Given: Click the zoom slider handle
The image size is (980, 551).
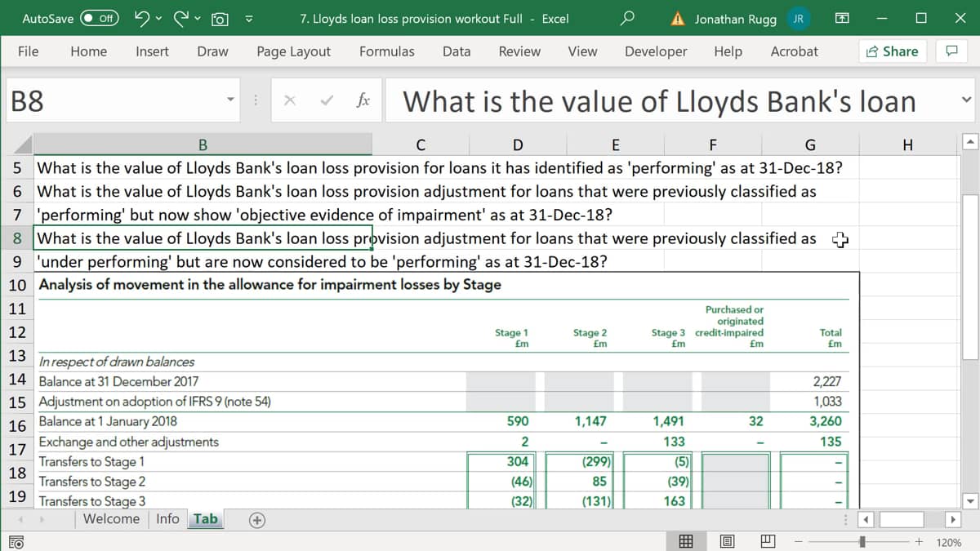Looking at the screenshot, I should [x=864, y=541].
